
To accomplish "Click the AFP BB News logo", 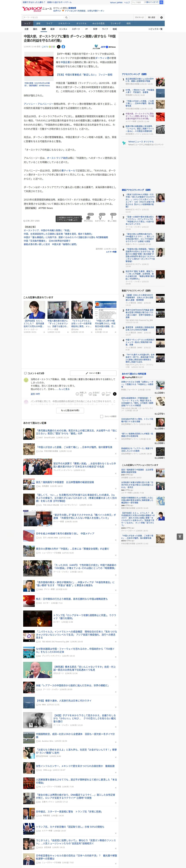I will [x=108, y=47].
